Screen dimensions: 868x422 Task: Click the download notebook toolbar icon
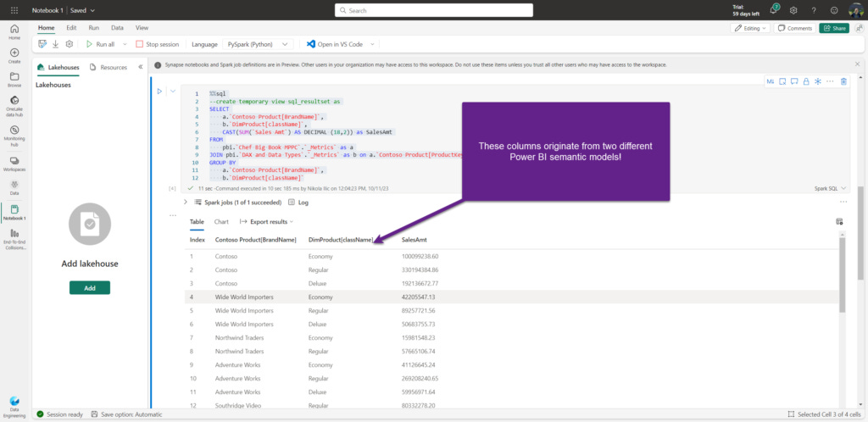pyautogui.click(x=55, y=44)
